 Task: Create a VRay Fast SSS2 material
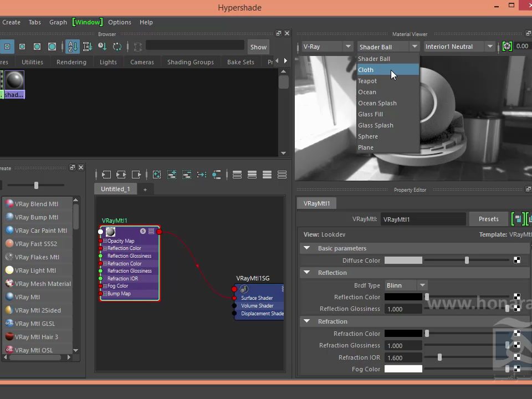click(x=37, y=244)
